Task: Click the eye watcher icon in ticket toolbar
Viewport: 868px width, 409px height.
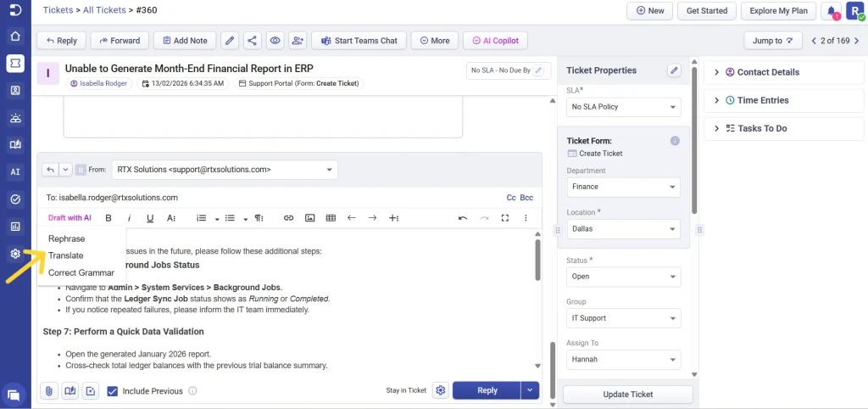Action: tap(275, 41)
